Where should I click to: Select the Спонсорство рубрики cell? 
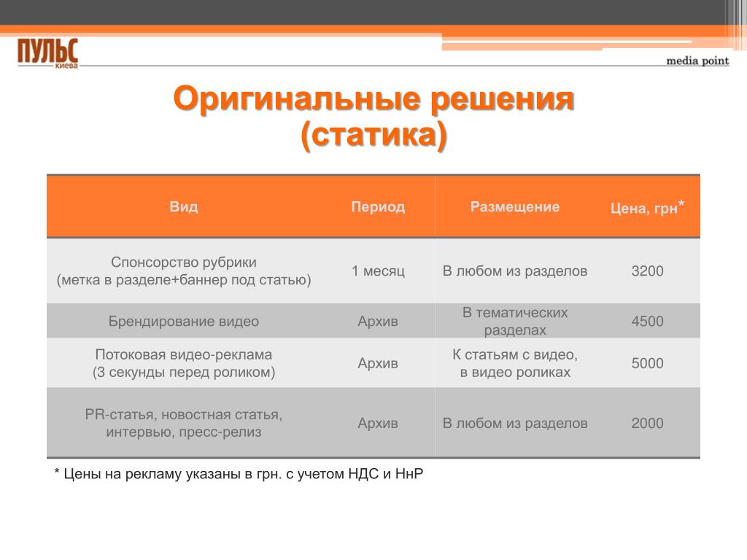point(184,271)
